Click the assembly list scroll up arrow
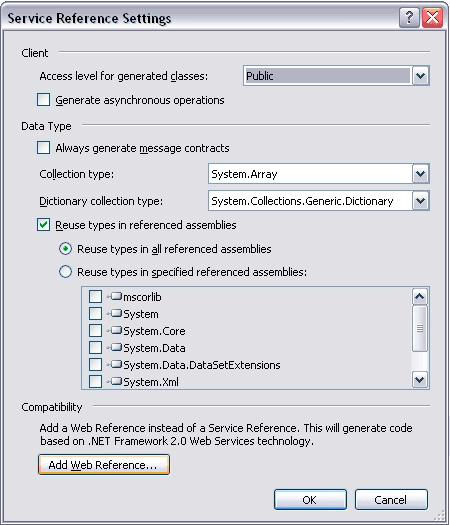 pos(420,297)
